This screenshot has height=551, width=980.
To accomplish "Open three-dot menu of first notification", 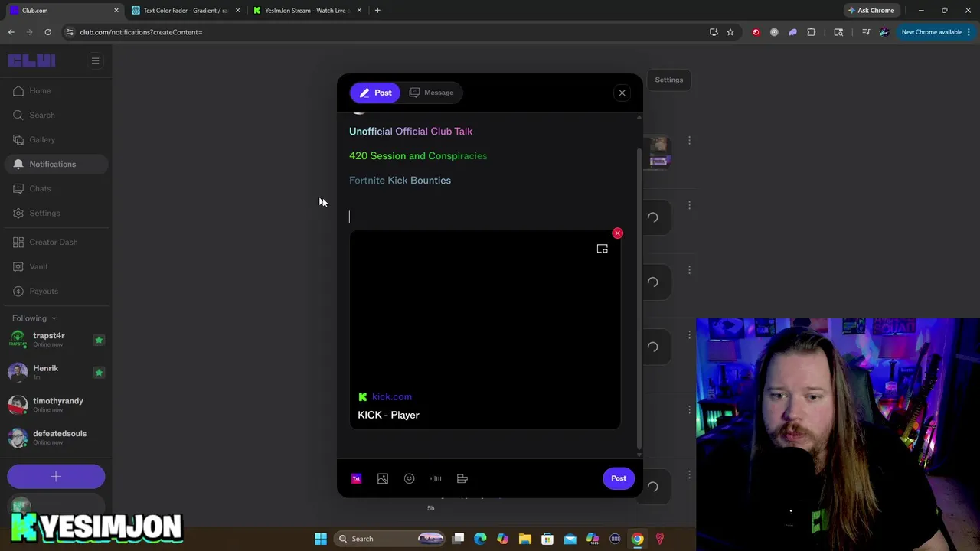I will point(689,141).
